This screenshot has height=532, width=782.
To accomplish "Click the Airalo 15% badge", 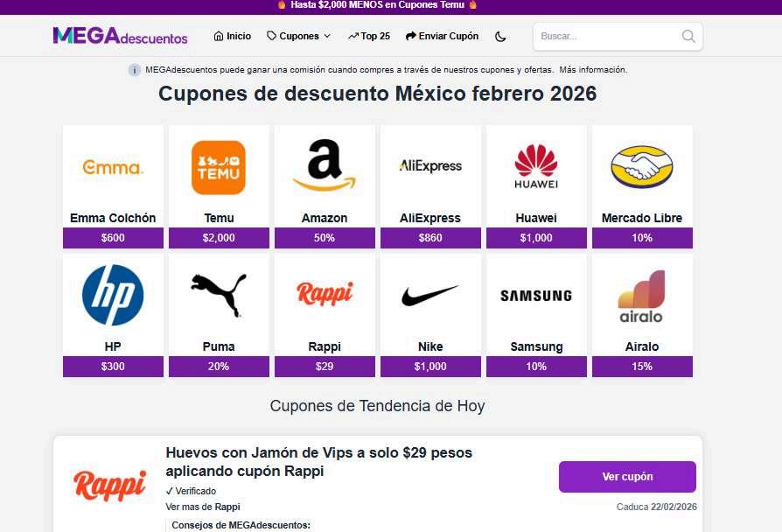I will (x=642, y=367).
